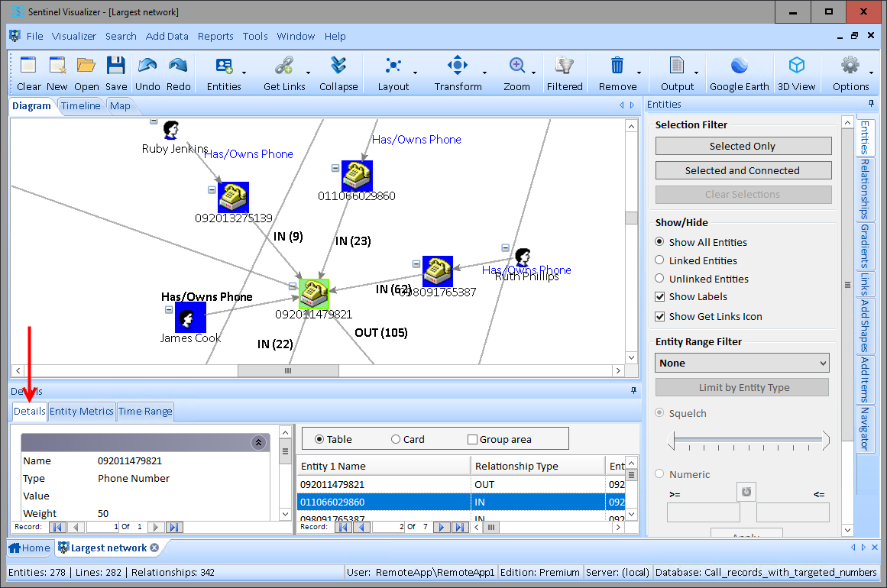Toggle the Filtered funnel icon
The image size is (887, 588).
coord(565,66)
